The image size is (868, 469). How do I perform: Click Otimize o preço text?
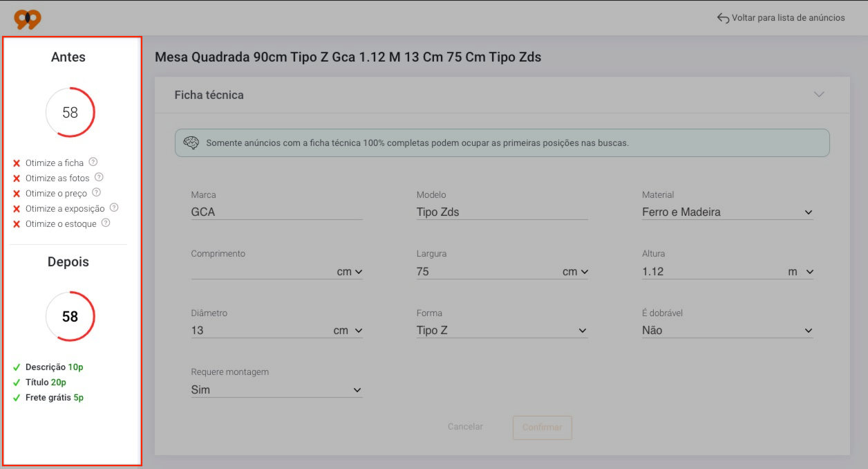[x=57, y=194]
